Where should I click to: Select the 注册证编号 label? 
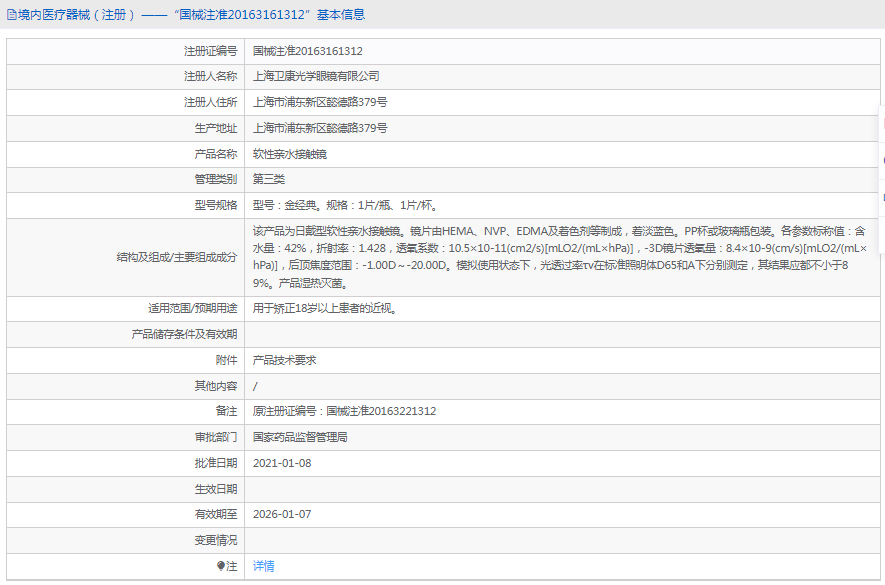(x=211, y=51)
